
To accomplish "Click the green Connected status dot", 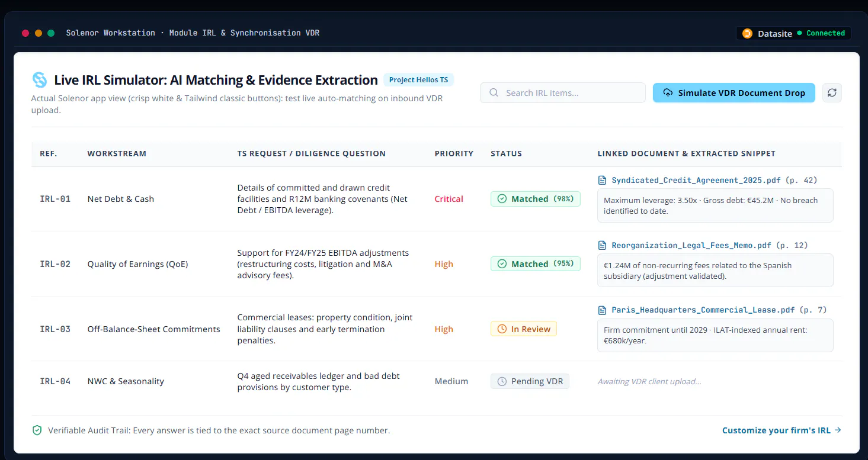I will point(799,33).
